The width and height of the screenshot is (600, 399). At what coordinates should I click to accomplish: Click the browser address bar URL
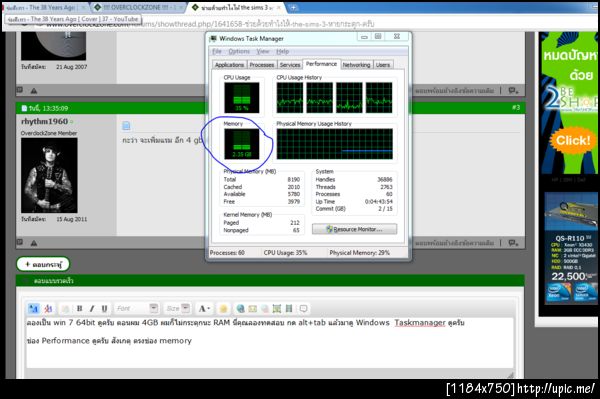210,24
